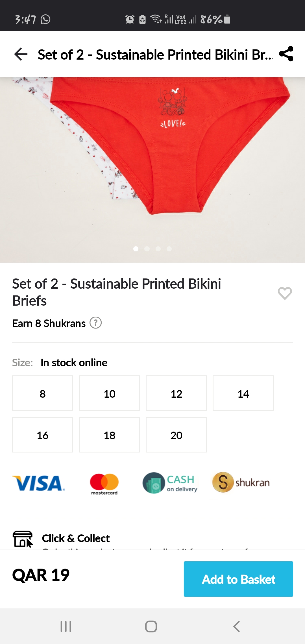Select size 18 option

(109, 435)
